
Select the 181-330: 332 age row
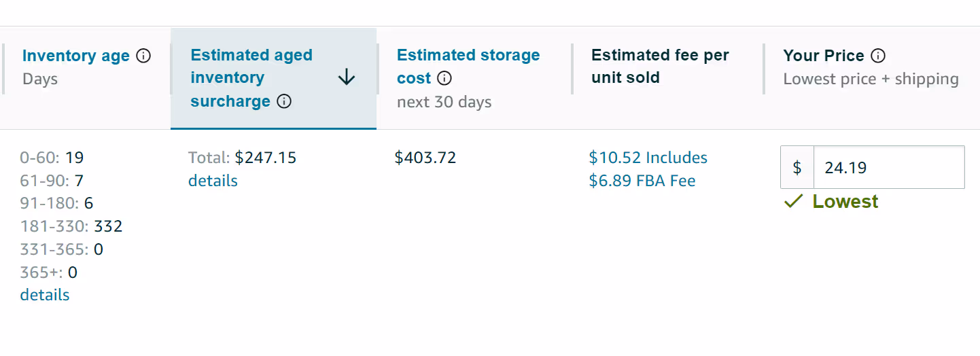click(x=71, y=226)
